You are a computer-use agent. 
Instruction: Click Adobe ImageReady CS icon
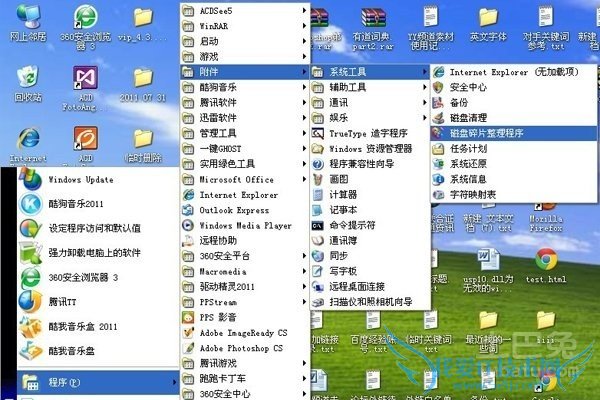pyautogui.click(x=188, y=332)
